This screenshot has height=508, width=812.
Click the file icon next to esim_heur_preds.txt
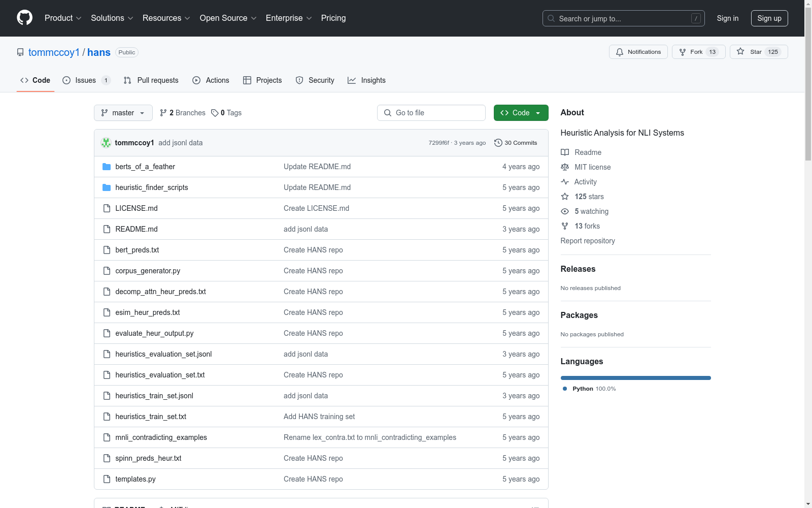click(107, 312)
